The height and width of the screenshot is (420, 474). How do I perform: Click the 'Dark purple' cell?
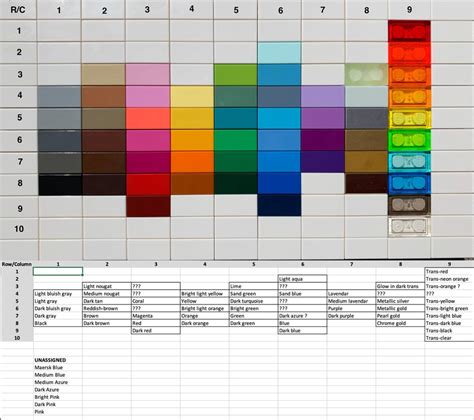[x=351, y=316]
